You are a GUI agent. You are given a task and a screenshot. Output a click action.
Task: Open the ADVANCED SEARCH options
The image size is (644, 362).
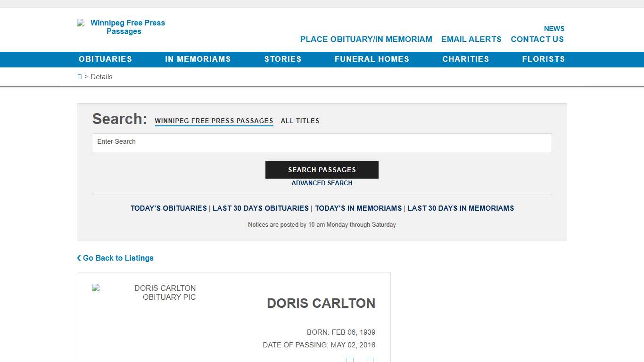click(322, 183)
